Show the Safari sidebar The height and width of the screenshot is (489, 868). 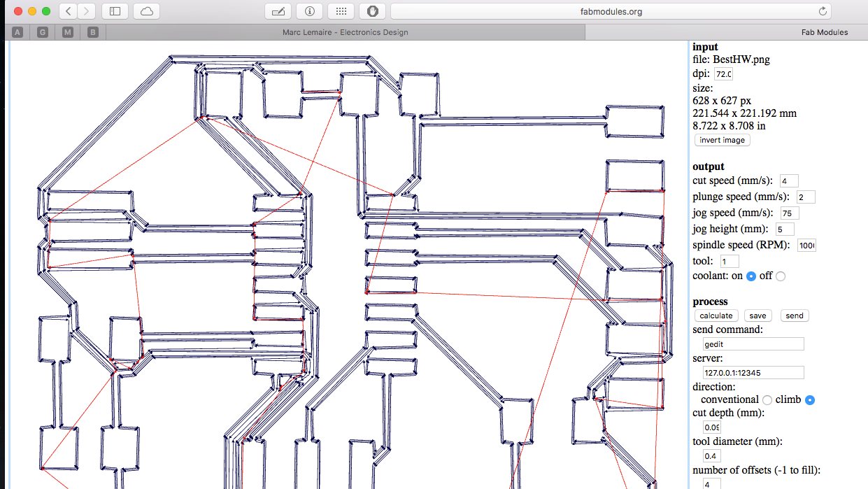click(115, 11)
